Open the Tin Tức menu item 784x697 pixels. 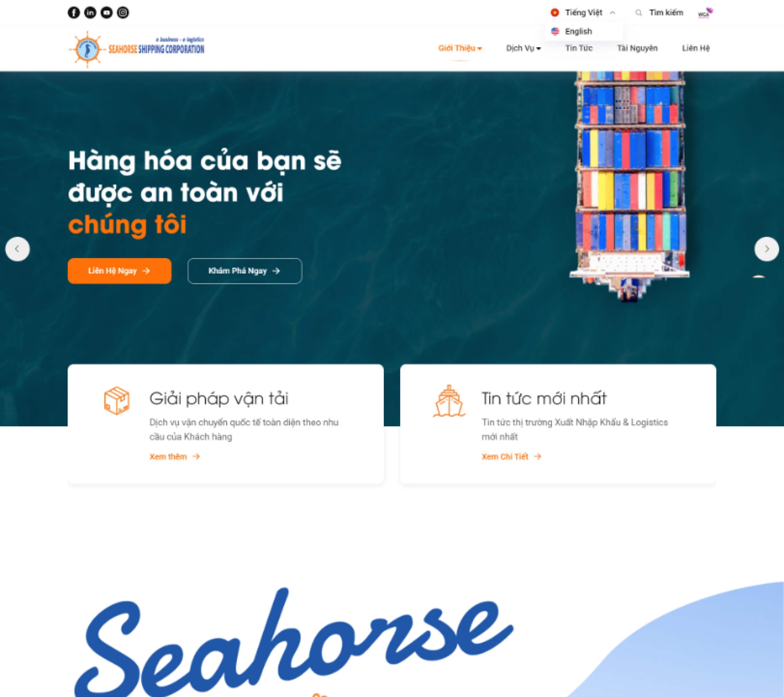[579, 48]
